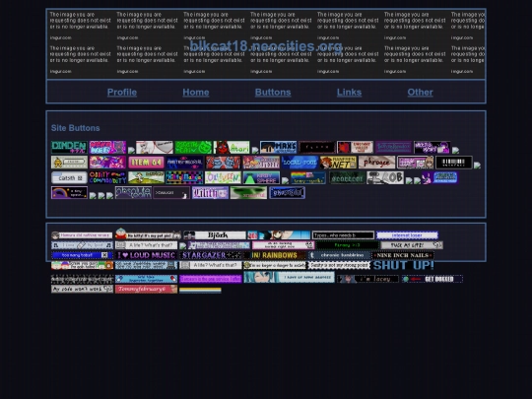Click the Björk stamp
Screen dimensions: 532x399
pyautogui.click(x=215, y=235)
